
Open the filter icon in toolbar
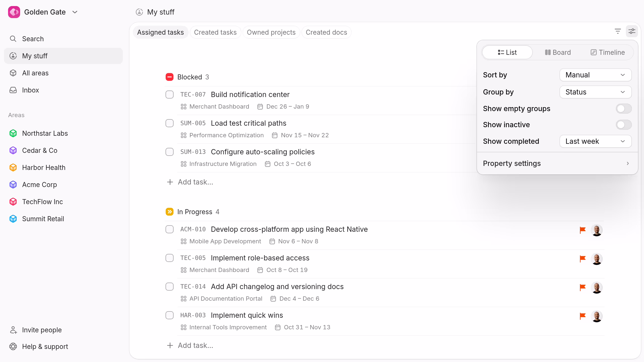pos(618,31)
